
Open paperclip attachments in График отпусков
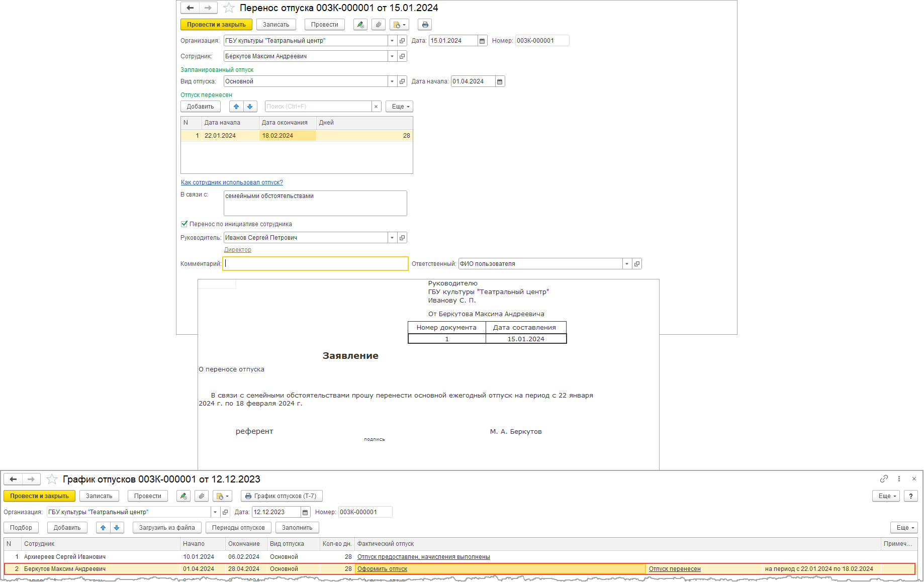point(202,496)
